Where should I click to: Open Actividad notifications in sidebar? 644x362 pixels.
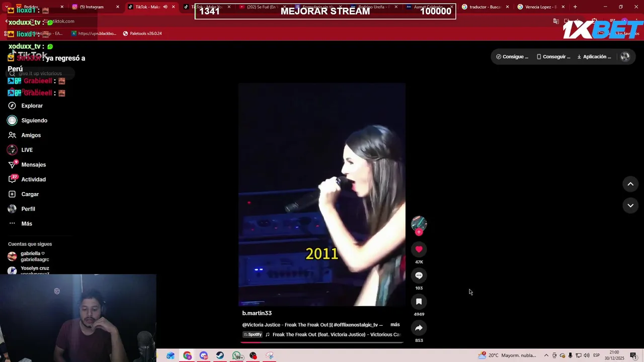pyautogui.click(x=33, y=179)
